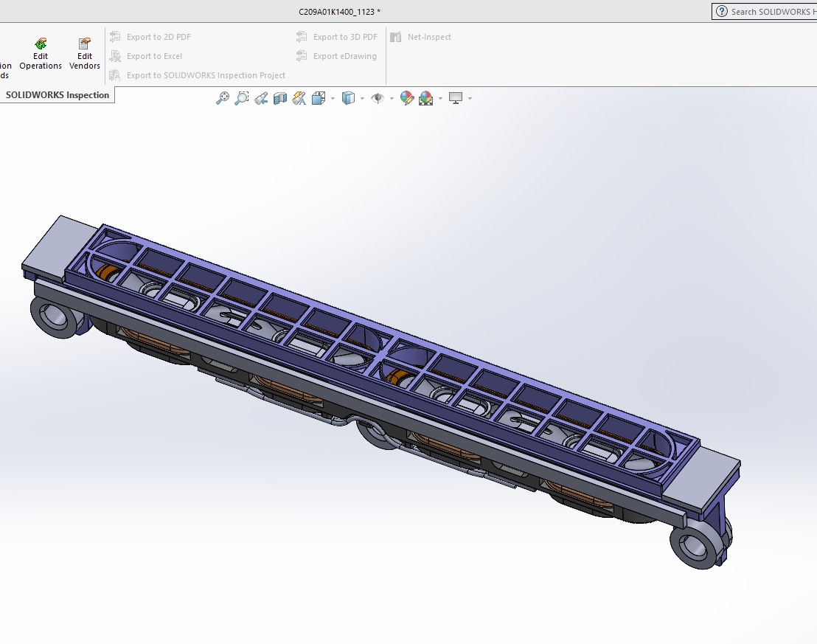Click the Export eDrawing icon
Screen dimensions: 817x644
[x=302, y=56]
